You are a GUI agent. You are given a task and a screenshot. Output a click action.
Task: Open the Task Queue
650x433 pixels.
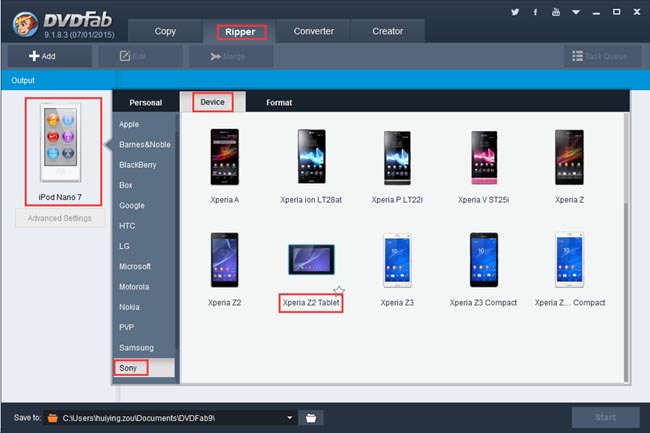point(603,56)
